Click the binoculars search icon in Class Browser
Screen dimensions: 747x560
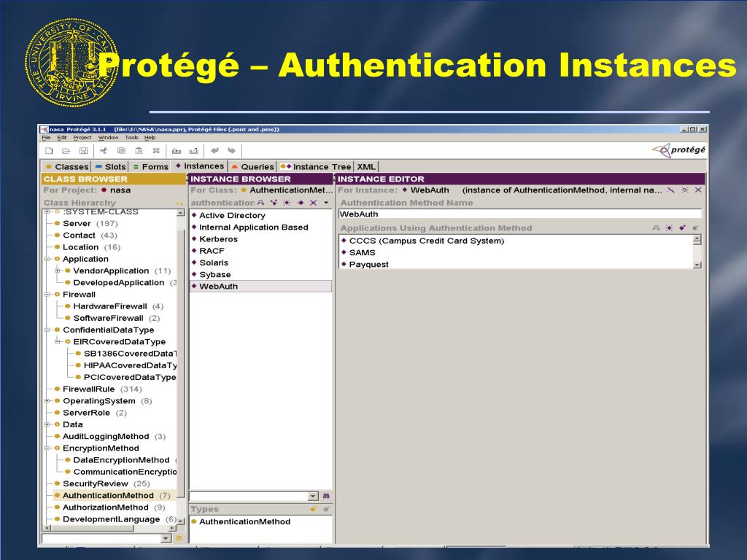pyautogui.click(x=179, y=538)
